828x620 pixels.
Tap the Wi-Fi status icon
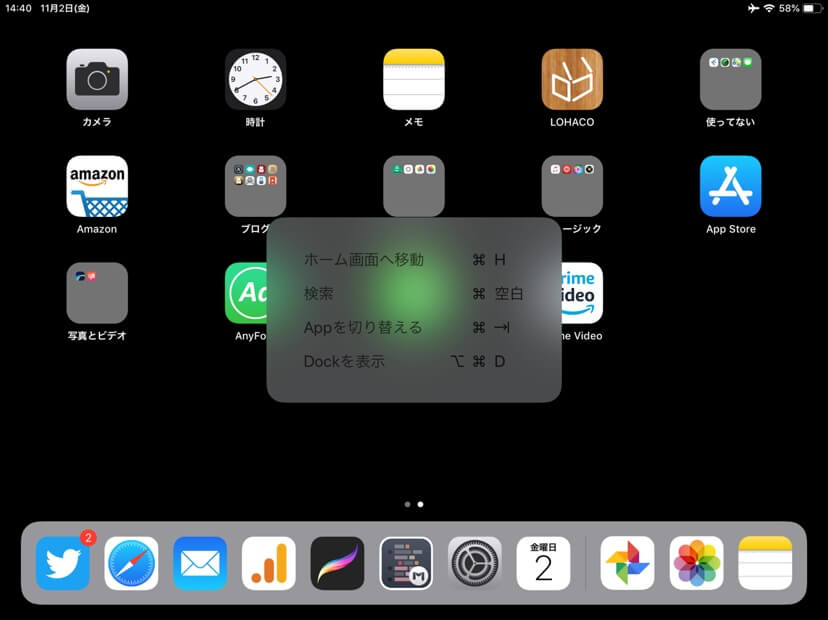click(769, 8)
